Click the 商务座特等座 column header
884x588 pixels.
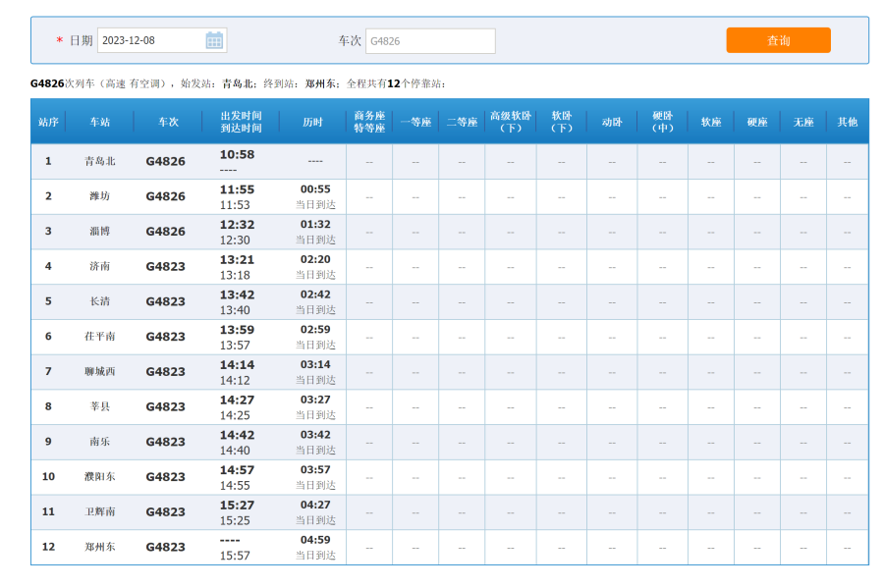coord(369,123)
